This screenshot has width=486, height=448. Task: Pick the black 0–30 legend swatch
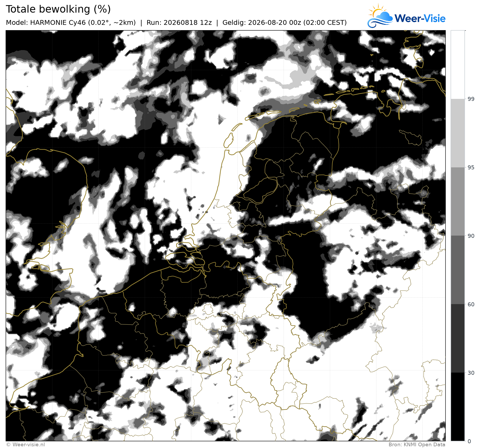coord(458,407)
